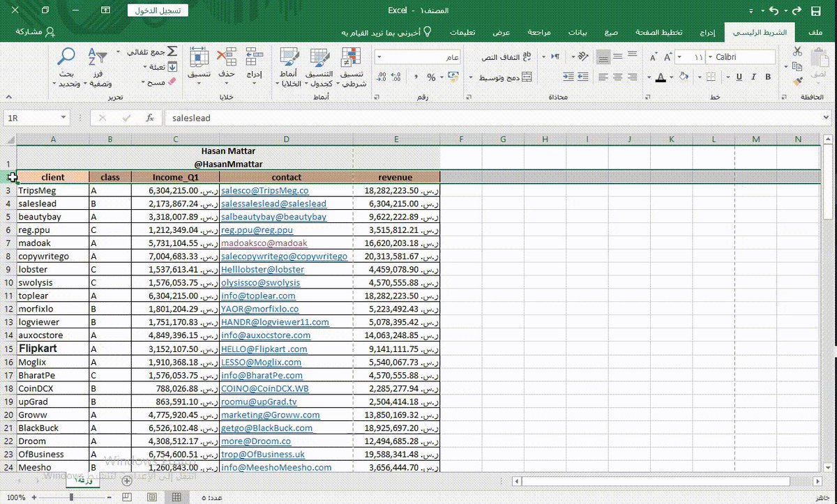Toggle Bold formatting
This screenshot has width=837, height=504.
point(768,77)
